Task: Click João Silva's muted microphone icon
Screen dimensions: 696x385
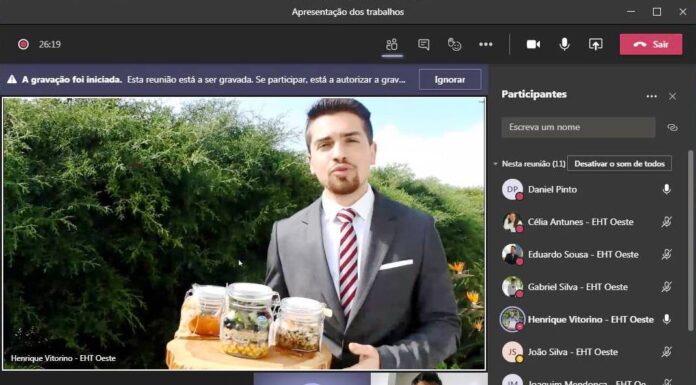Action: coord(666,352)
